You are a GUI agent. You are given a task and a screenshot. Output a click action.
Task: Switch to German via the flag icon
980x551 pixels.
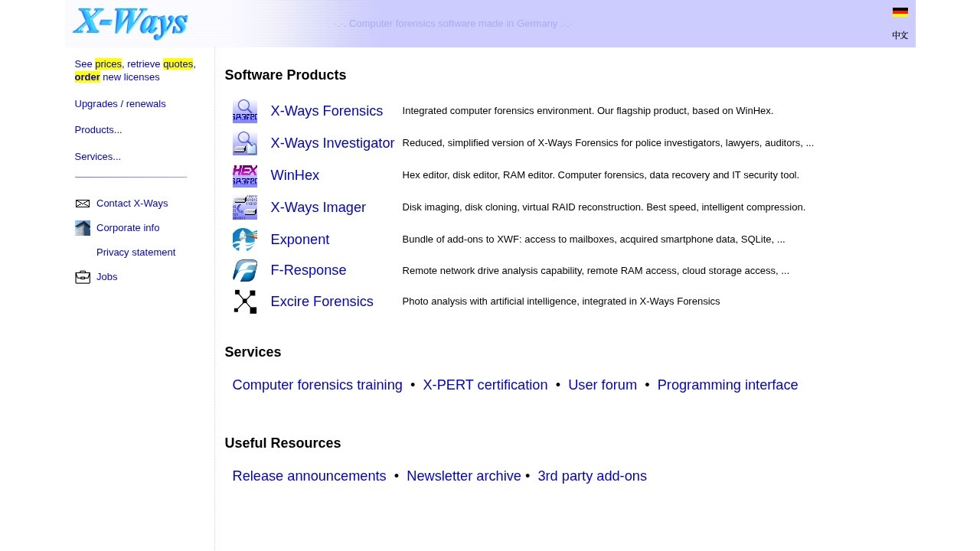[900, 11]
